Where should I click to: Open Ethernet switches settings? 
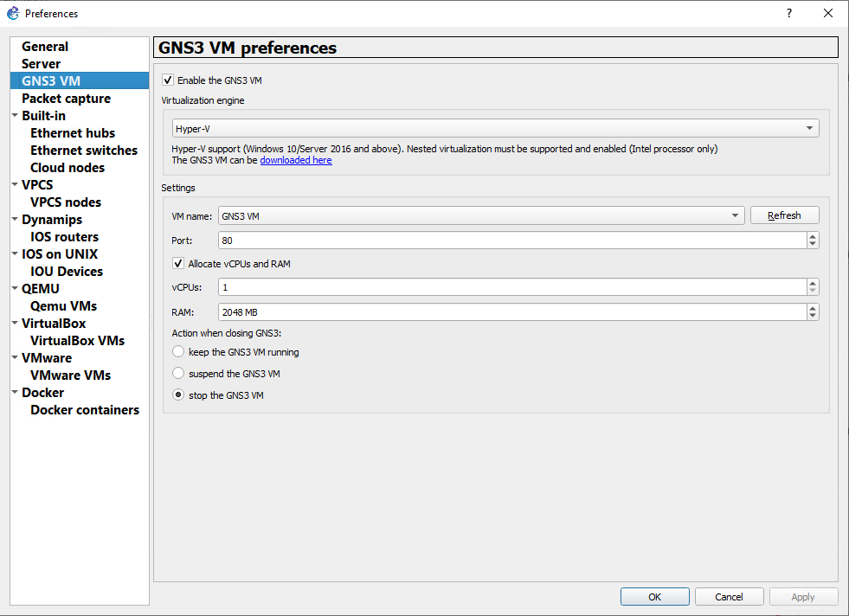(84, 151)
